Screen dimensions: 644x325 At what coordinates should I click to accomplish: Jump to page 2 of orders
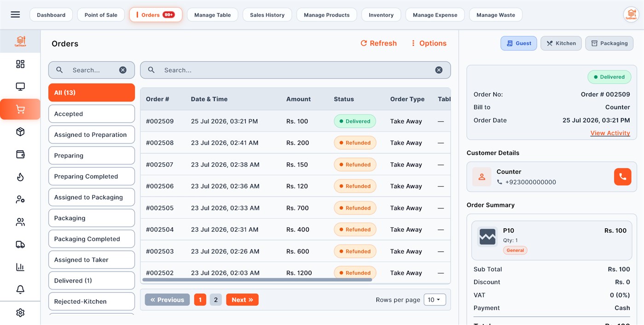(x=216, y=300)
